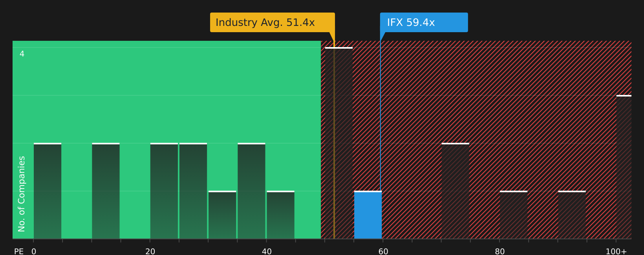
Task: Select the bar at PE 35-40
Action: [251, 191]
